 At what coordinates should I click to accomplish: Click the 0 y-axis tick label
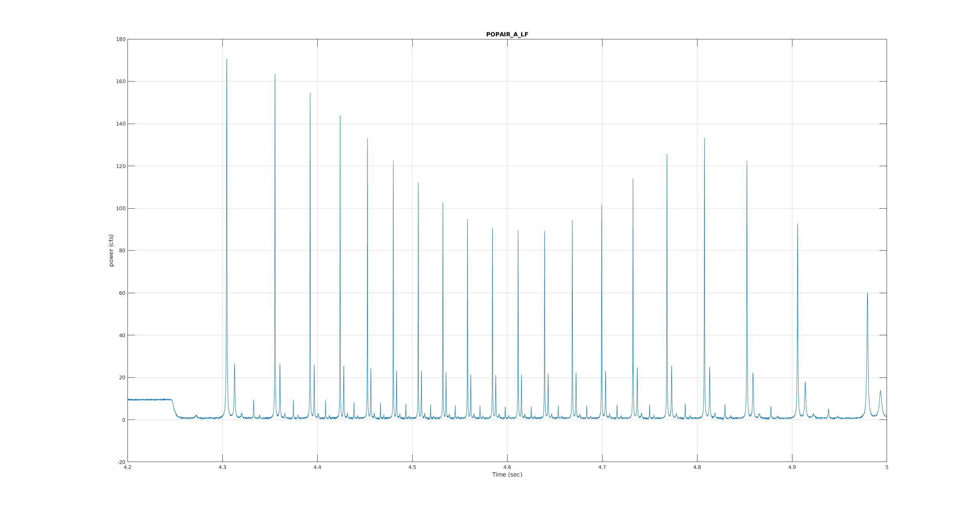pyautogui.click(x=123, y=420)
